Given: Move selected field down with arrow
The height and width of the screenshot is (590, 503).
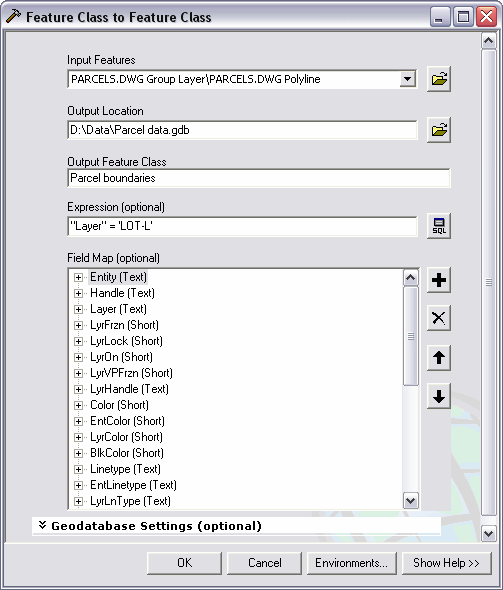Looking at the screenshot, I should pos(439,396).
